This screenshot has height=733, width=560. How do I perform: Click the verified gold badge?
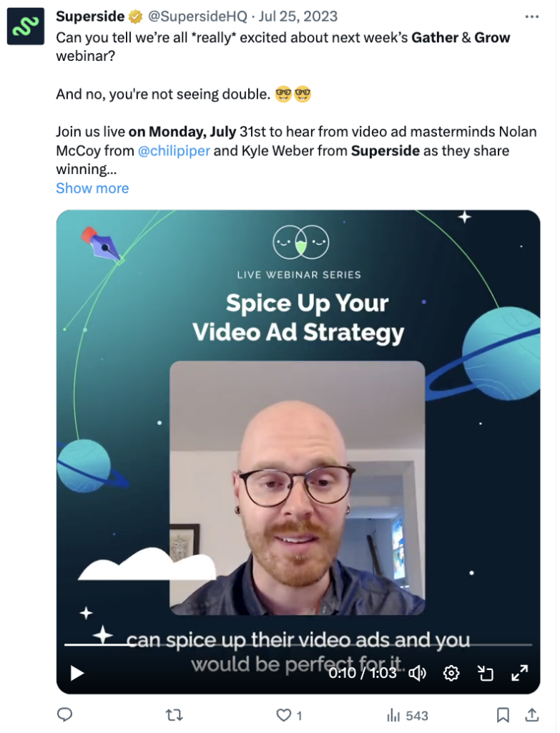click(136, 17)
